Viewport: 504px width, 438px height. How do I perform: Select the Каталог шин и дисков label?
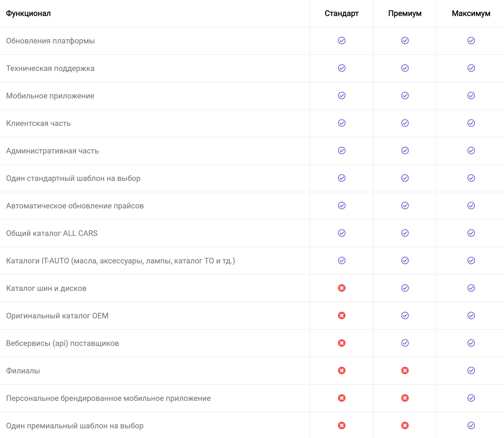click(46, 288)
